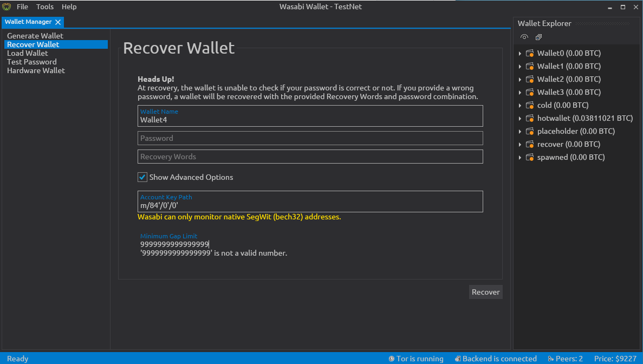Click the 'not a valid number' error message
This screenshot has width=643, height=364.
tap(213, 253)
